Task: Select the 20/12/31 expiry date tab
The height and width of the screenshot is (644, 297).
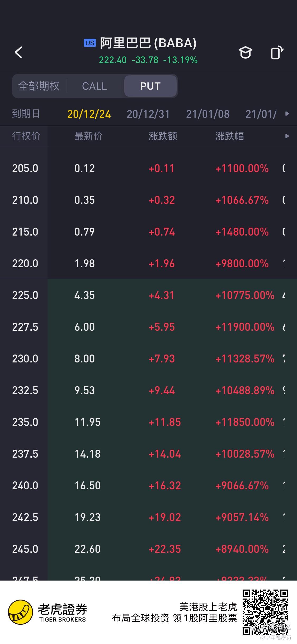Action: (148, 114)
